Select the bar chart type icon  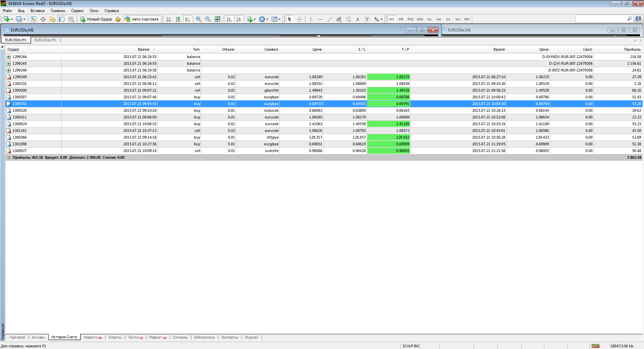[x=169, y=19]
